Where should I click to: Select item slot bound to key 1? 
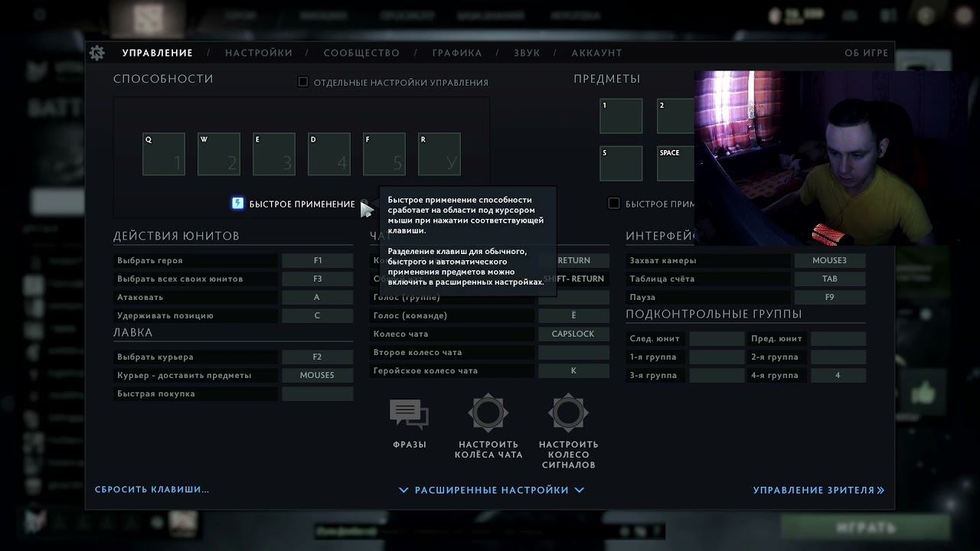coord(621,116)
